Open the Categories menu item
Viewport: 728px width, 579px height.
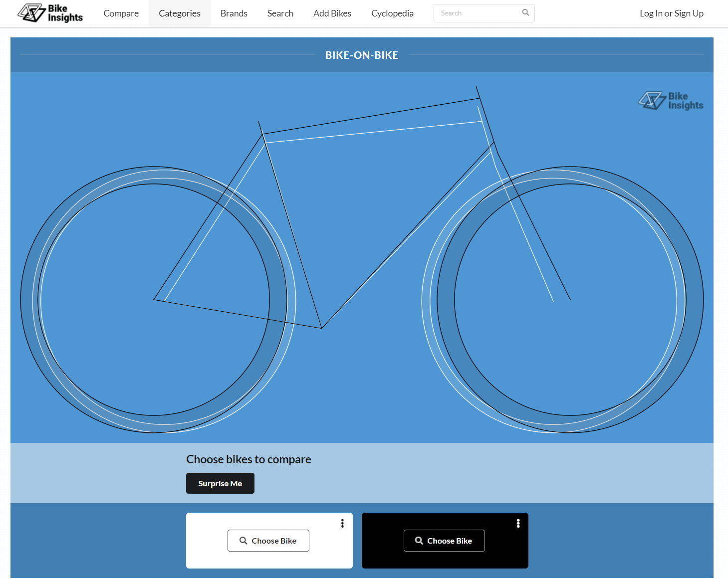pos(180,13)
